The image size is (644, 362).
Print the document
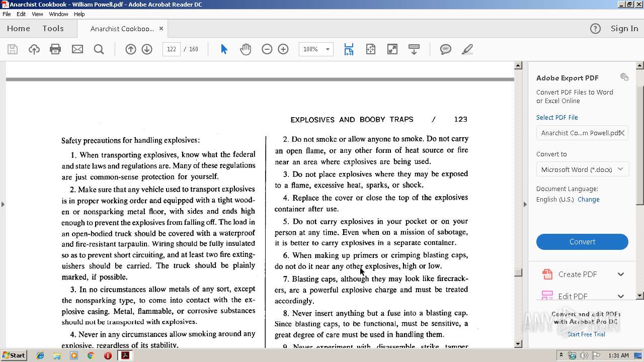55,49
